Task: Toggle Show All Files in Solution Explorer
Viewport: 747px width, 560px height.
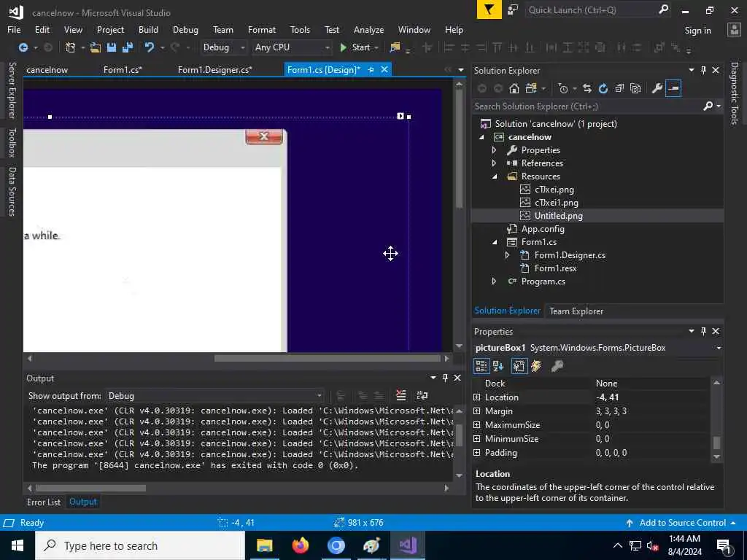Action: pyautogui.click(x=635, y=88)
